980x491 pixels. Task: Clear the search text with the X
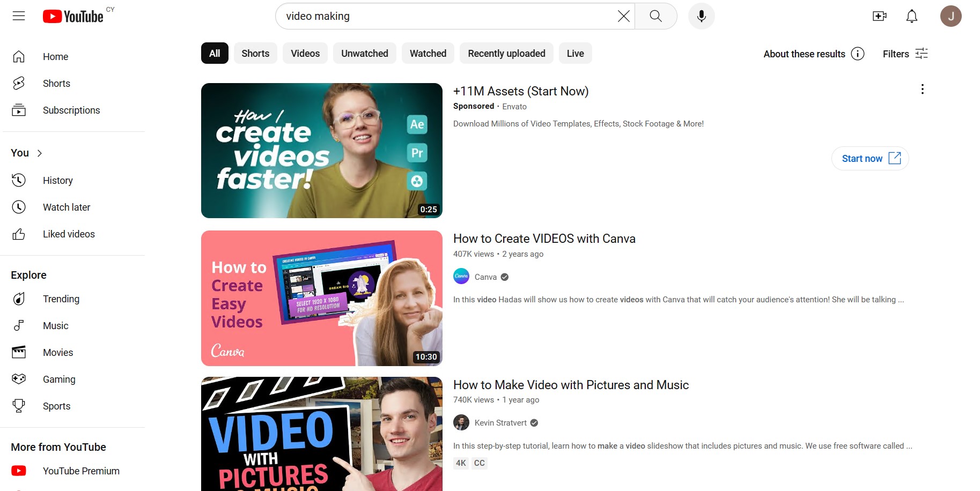click(x=623, y=16)
